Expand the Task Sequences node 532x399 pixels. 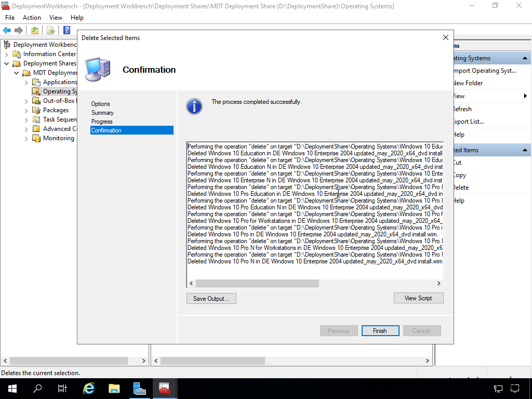[26, 120]
